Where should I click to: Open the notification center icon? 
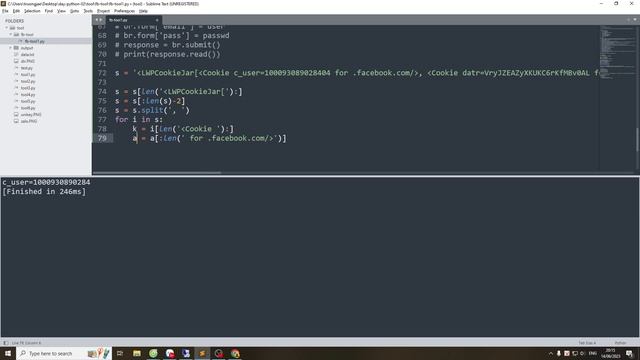[629, 353]
